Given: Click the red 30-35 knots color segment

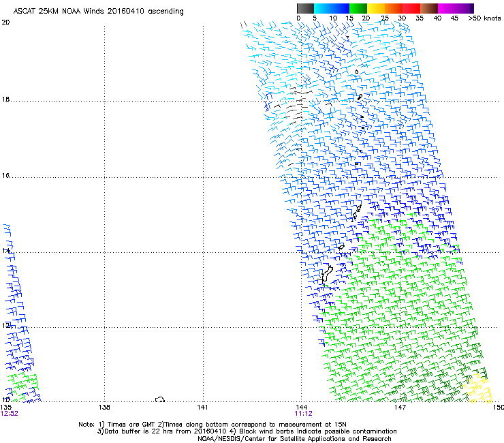Looking at the screenshot, I should click(x=411, y=8).
